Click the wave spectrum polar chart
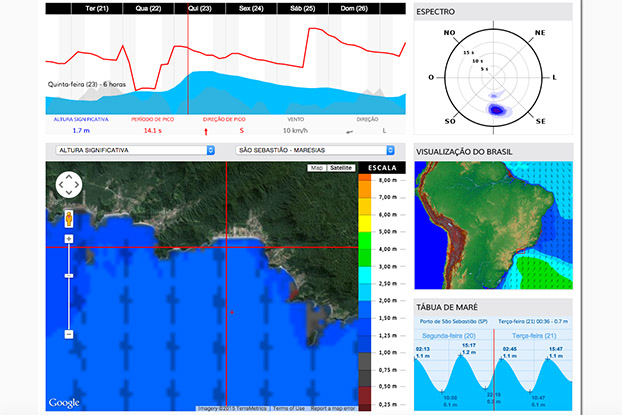622x415 pixels. coord(493,78)
